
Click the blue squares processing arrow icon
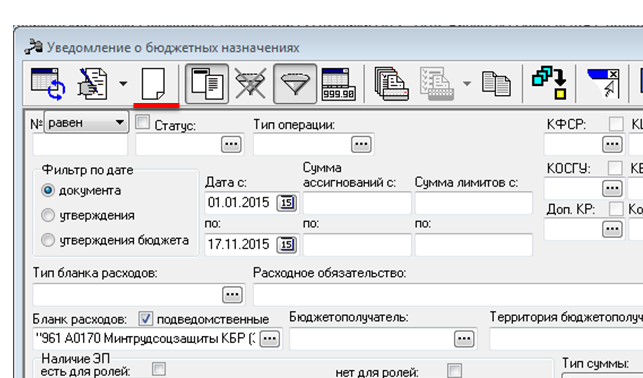[x=550, y=82]
